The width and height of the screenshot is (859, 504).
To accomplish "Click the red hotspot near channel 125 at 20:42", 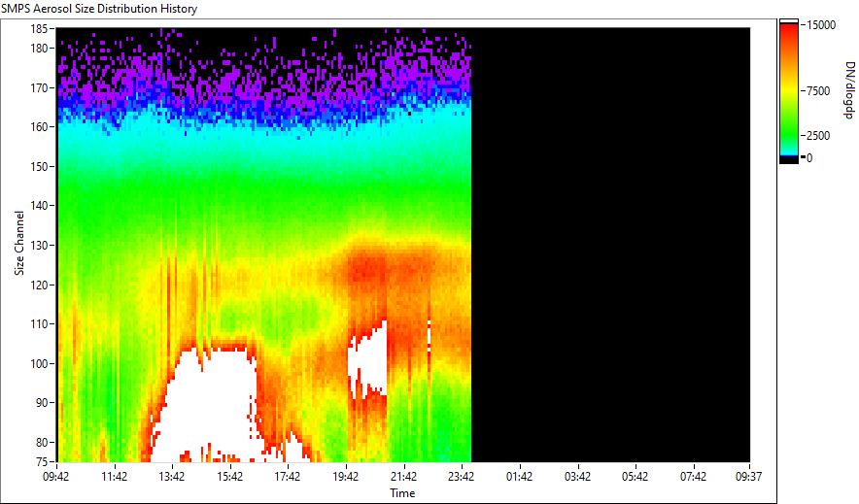I will coord(367,268).
